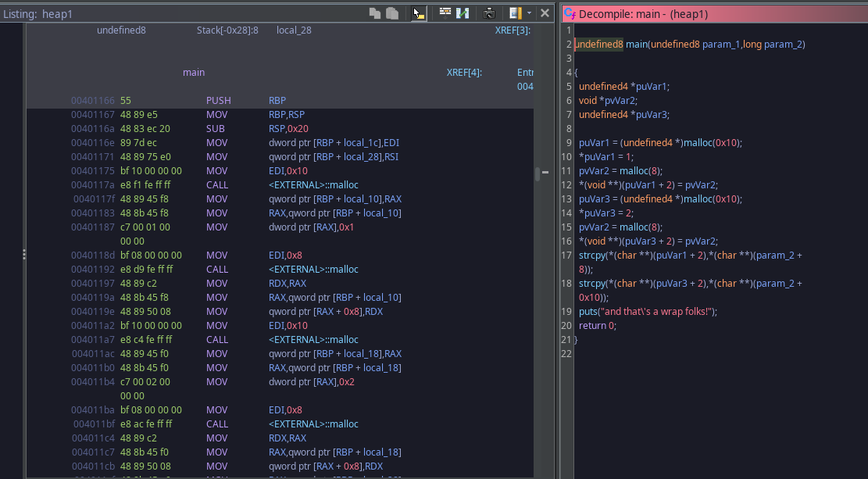Viewport: 868px width, 479px height.
Task: Click XREF[3] reference for local_28
Action: click(513, 30)
